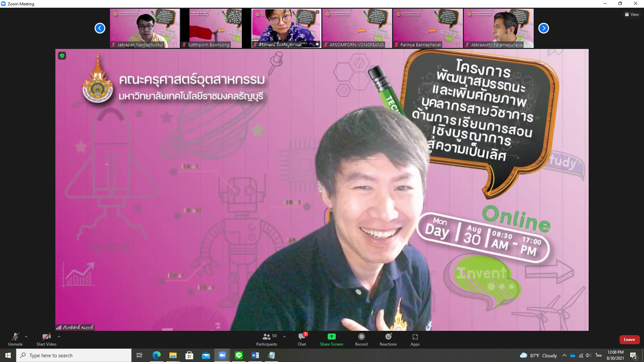Open the Participants panel

pos(267,339)
